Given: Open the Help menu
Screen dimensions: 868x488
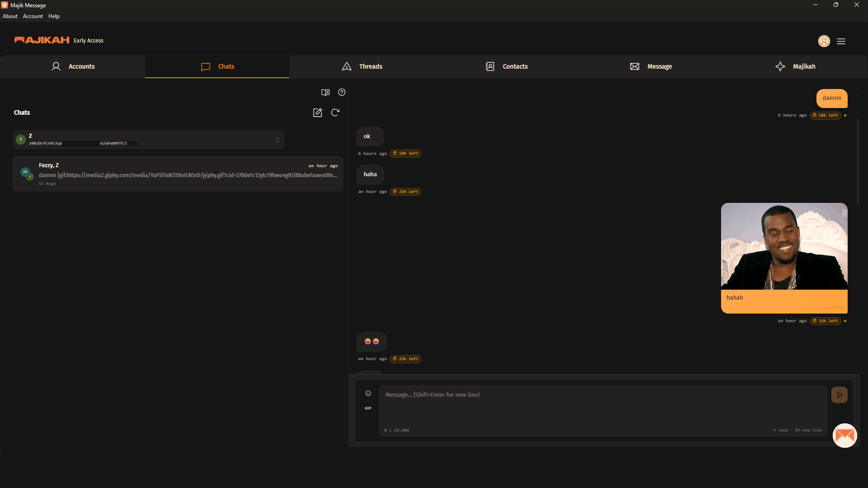Looking at the screenshot, I should (54, 16).
